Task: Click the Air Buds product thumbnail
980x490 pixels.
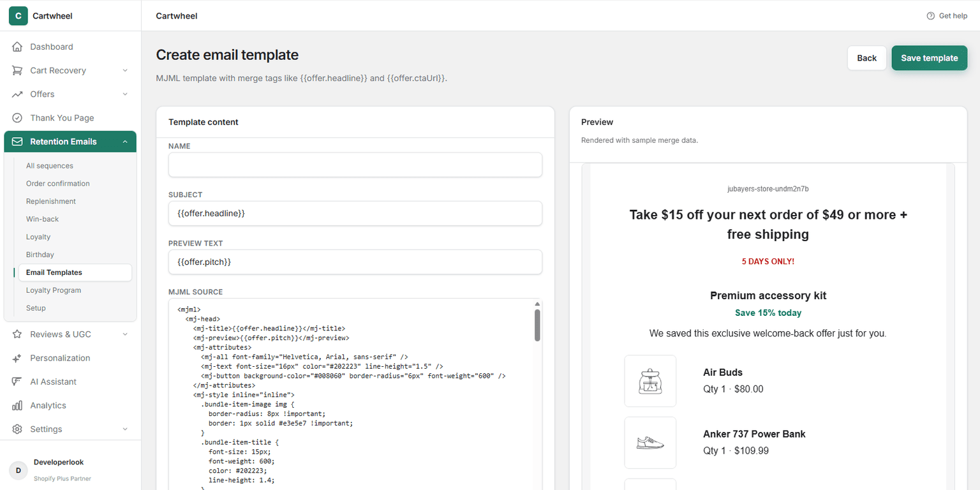Action: pos(650,381)
